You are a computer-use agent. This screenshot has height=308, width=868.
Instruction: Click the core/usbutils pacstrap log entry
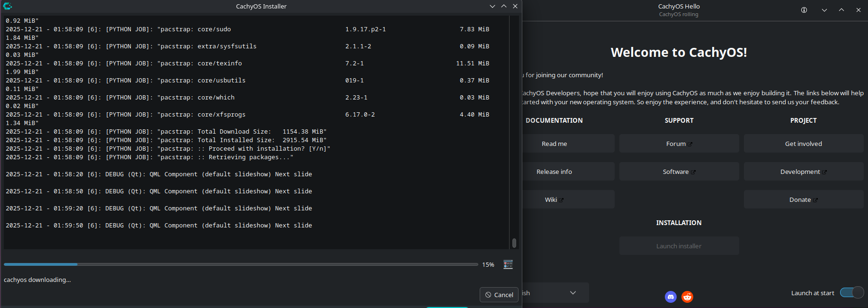pyautogui.click(x=247, y=81)
